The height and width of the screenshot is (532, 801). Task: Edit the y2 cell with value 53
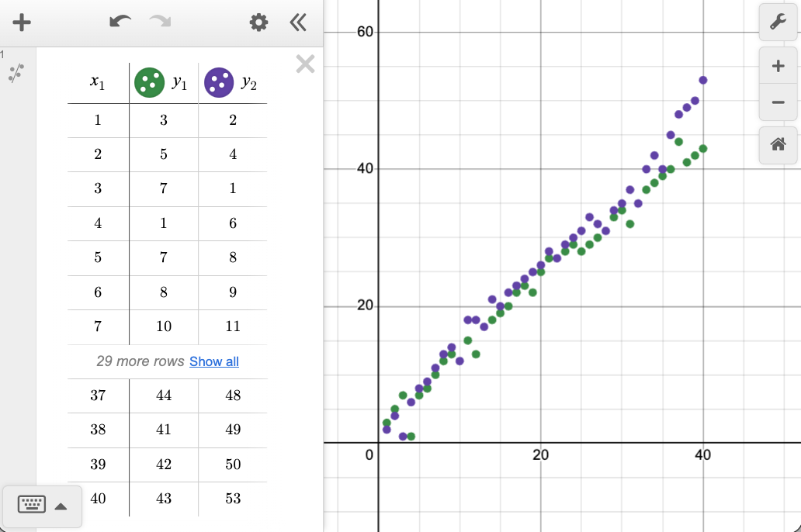233,499
